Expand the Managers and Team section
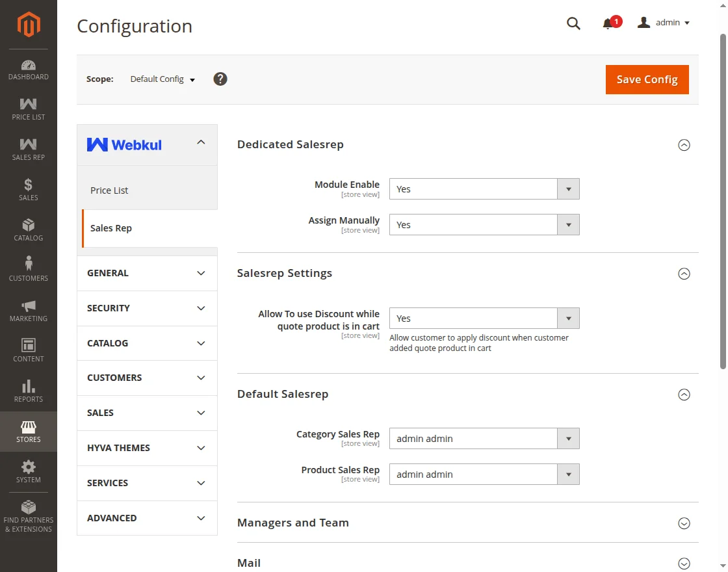 coord(684,523)
